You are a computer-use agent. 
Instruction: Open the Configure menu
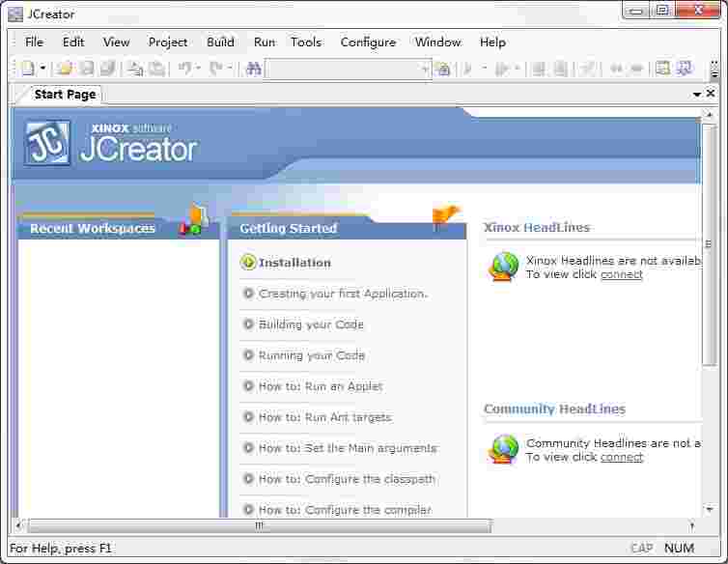coord(368,42)
